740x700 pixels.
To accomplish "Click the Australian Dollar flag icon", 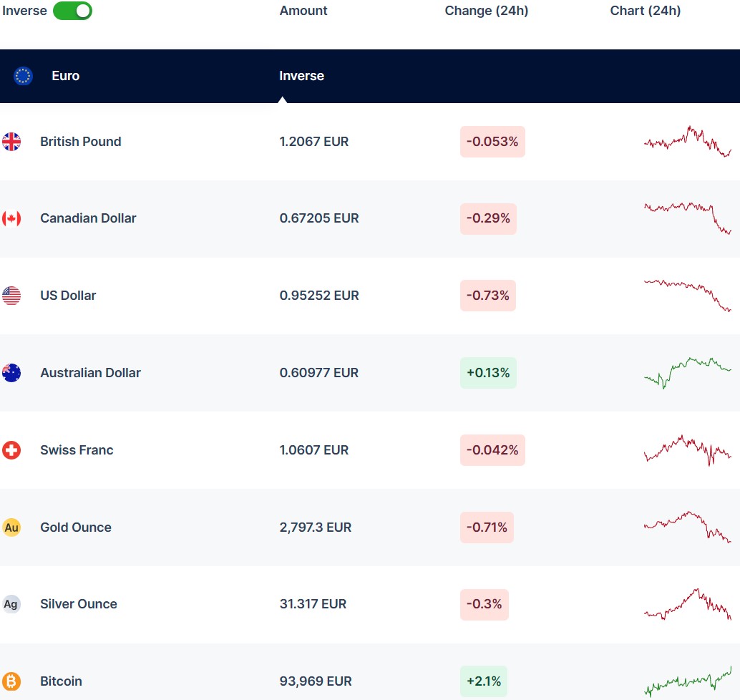I will point(11,373).
